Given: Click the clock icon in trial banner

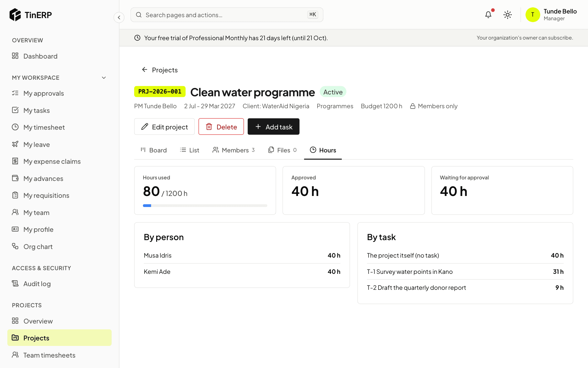Looking at the screenshot, I should [137, 38].
